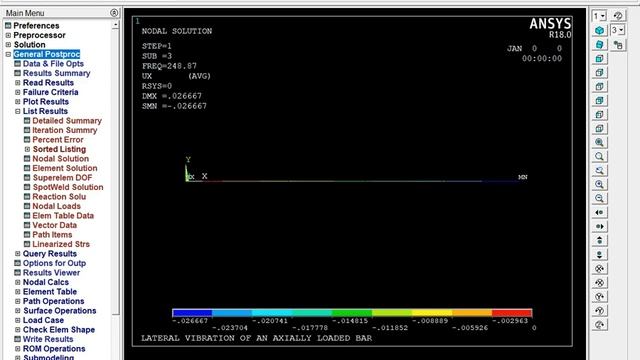Open Linearized Strs listing
This screenshot has height=360, width=640.
click(x=61, y=244)
